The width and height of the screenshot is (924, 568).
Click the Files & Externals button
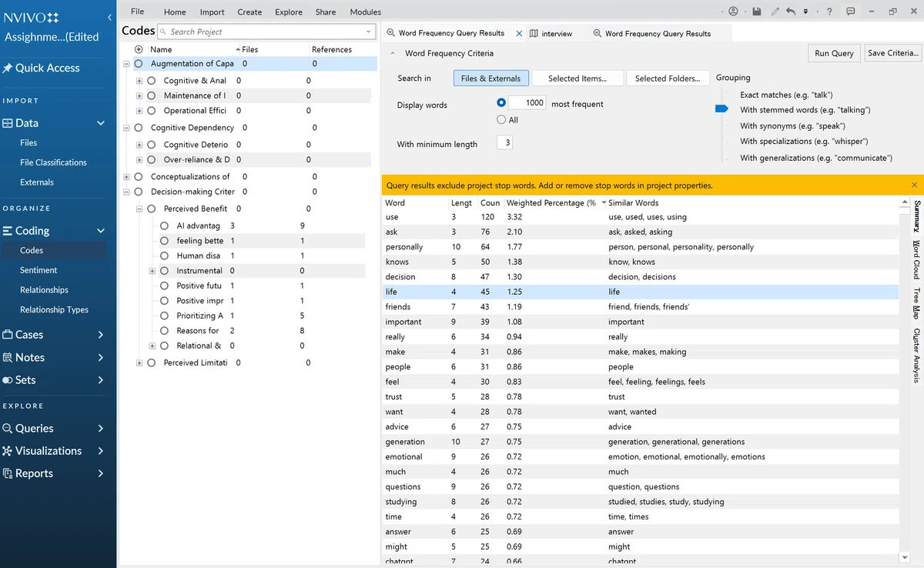click(x=490, y=79)
